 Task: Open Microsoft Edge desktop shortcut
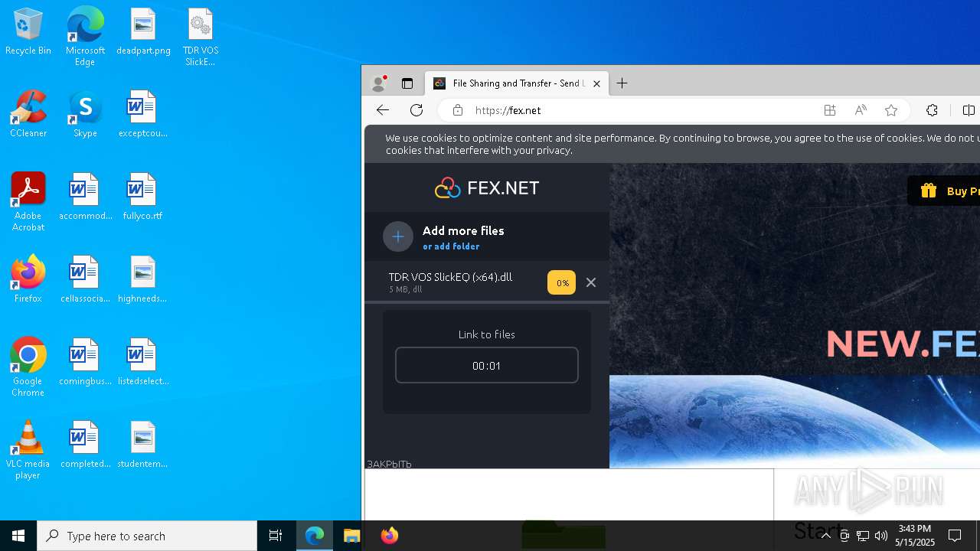coord(85,36)
